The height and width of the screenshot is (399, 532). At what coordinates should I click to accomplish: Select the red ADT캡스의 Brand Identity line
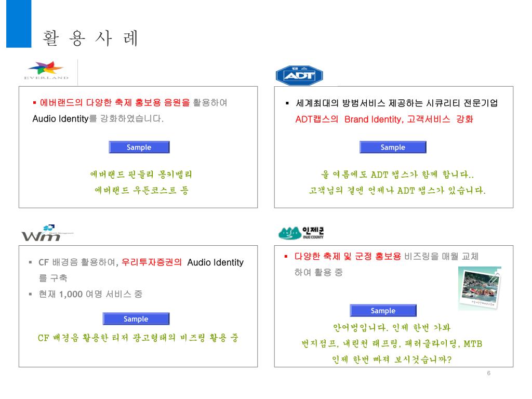pyautogui.click(x=384, y=119)
